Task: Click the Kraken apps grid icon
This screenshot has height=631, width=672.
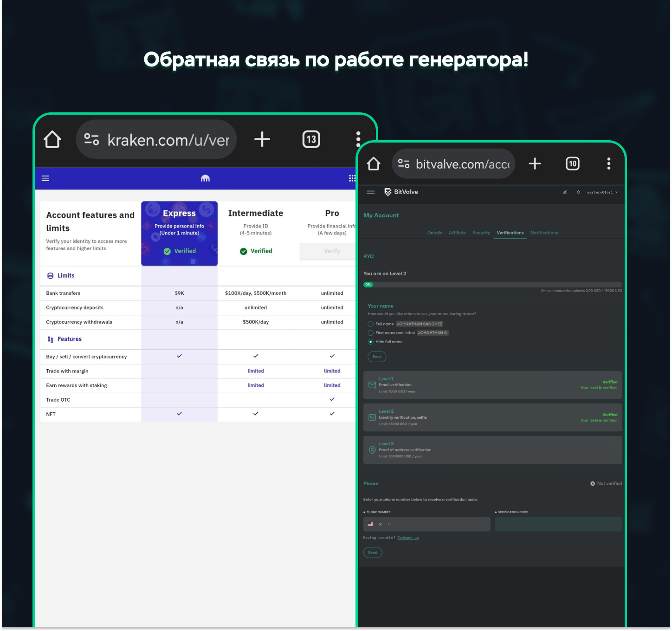Action: click(352, 178)
